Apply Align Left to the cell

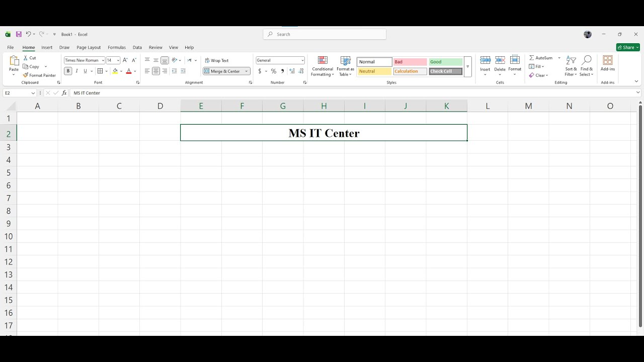click(x=147, y=71)
